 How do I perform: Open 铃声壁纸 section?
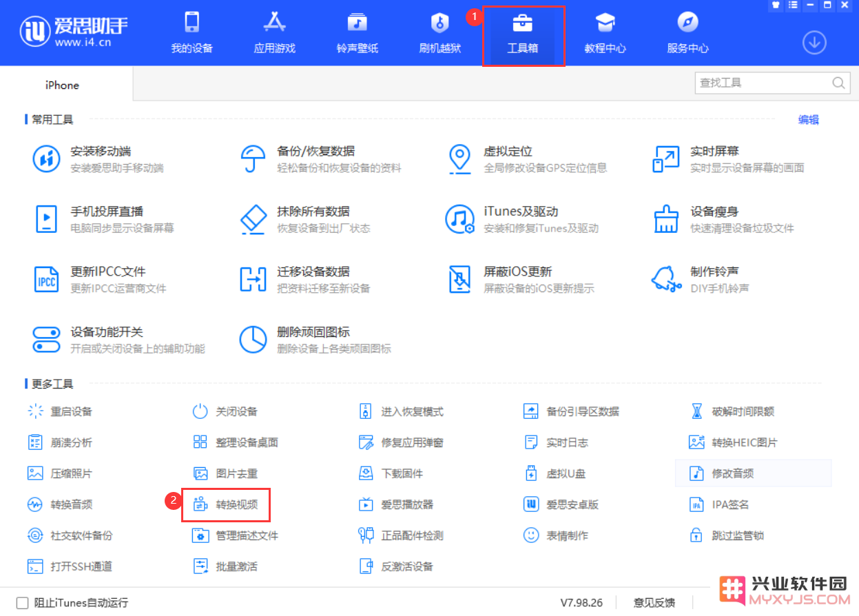pyautogui.click(x=357, y=33)
